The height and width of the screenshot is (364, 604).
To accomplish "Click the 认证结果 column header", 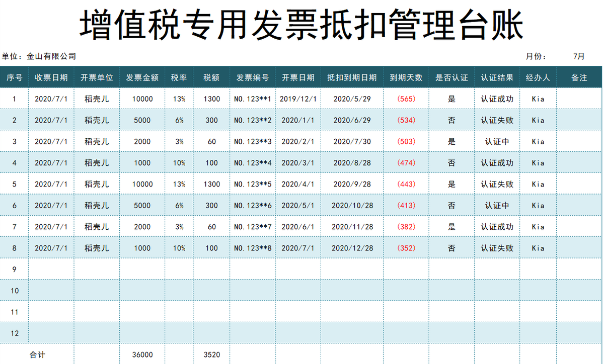I will pyautogui.click(x=498, y=77).
